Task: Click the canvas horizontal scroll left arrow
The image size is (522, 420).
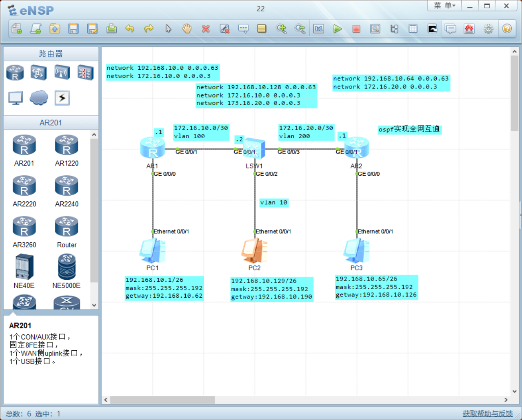Action: [106, 400]
